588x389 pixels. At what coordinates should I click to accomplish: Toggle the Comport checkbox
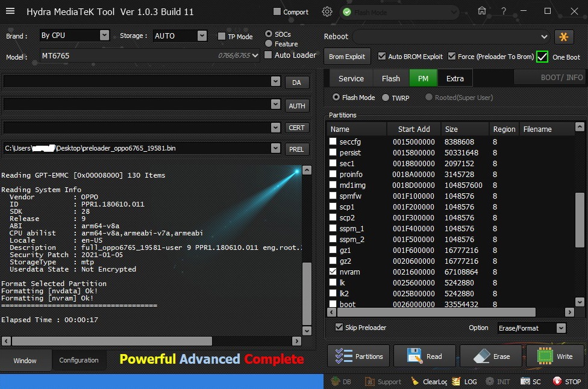pyautogui.click(x=277, y=11)
